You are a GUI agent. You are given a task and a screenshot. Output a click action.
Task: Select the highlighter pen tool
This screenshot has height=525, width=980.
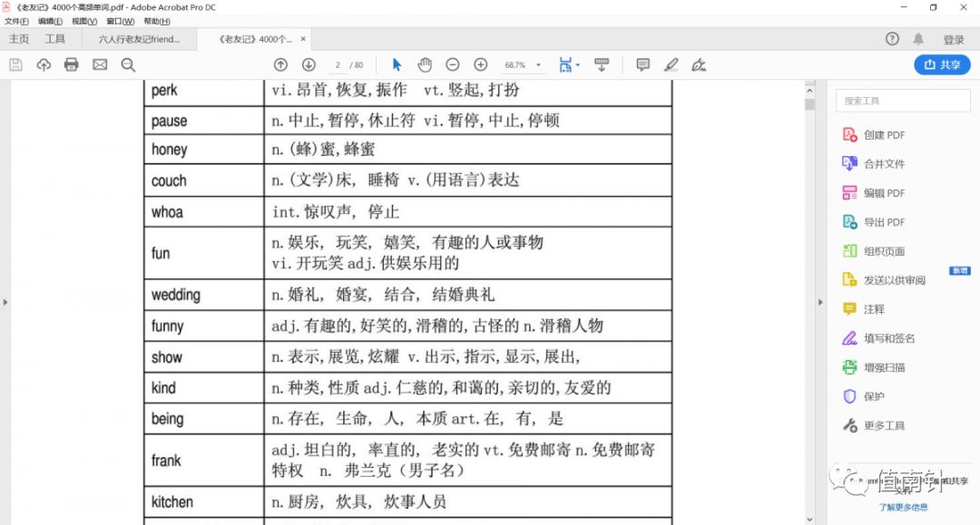coord(671,65)
